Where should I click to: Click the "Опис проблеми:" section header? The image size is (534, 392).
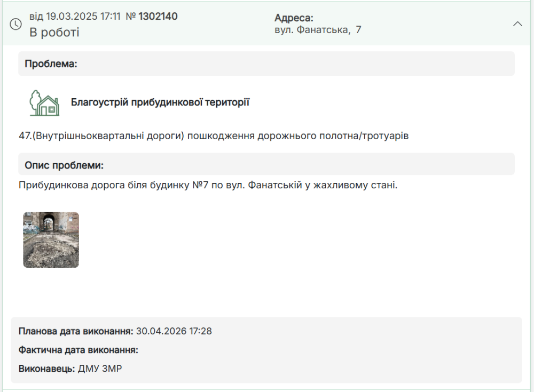[x=266, y=164]
